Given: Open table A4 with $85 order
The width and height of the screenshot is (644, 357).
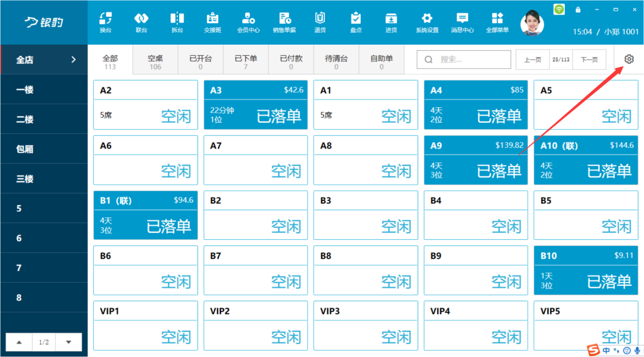Looking at the screenshot, I should (476, 105).
